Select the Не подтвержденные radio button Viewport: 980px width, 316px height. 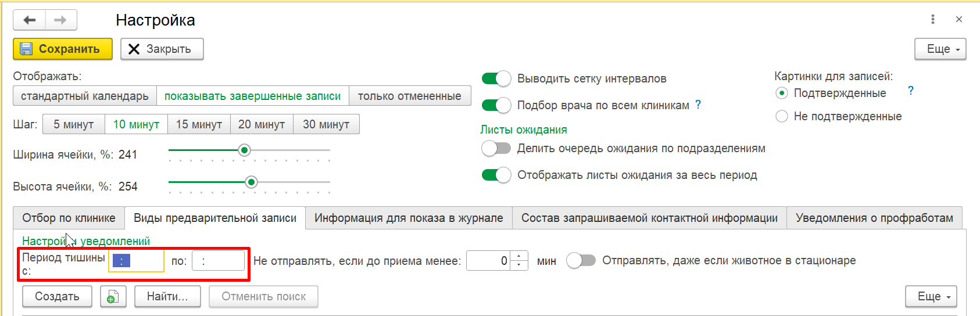pyautogui.click(x=782, y=117)
